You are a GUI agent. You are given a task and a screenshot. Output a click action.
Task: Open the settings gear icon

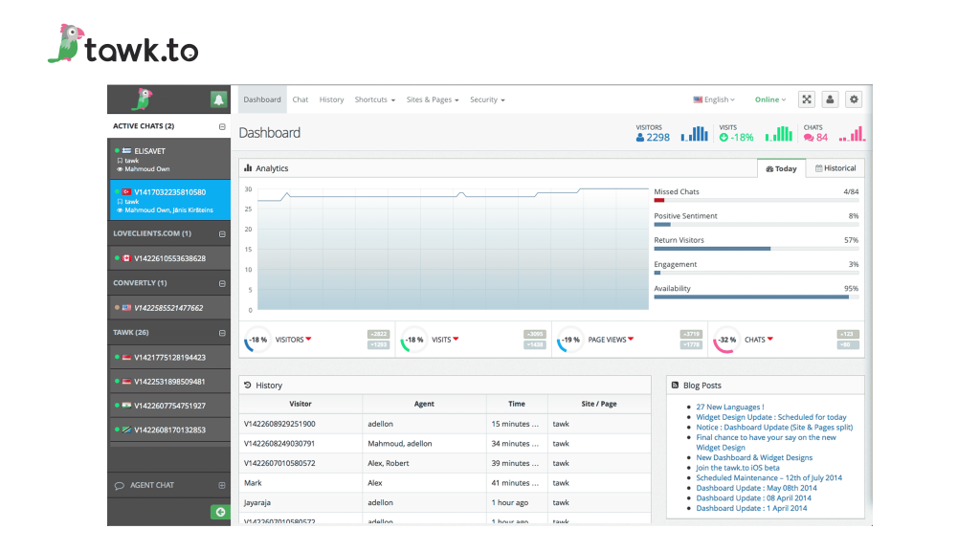pos(854,99)
